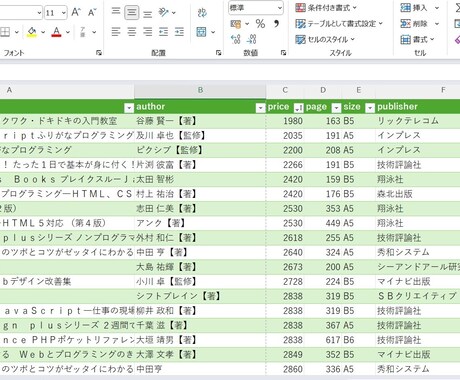Select publisher cell 森北出版

click(418, 194)
